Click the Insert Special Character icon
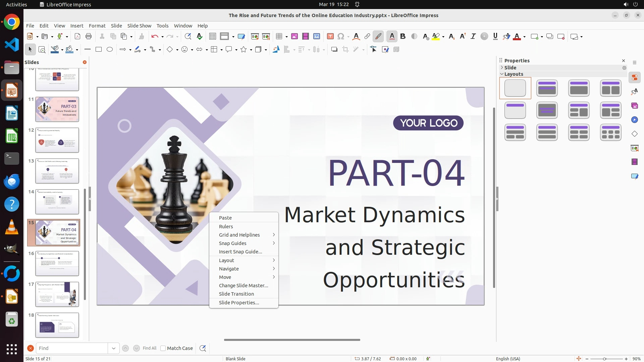 (341, 37)
